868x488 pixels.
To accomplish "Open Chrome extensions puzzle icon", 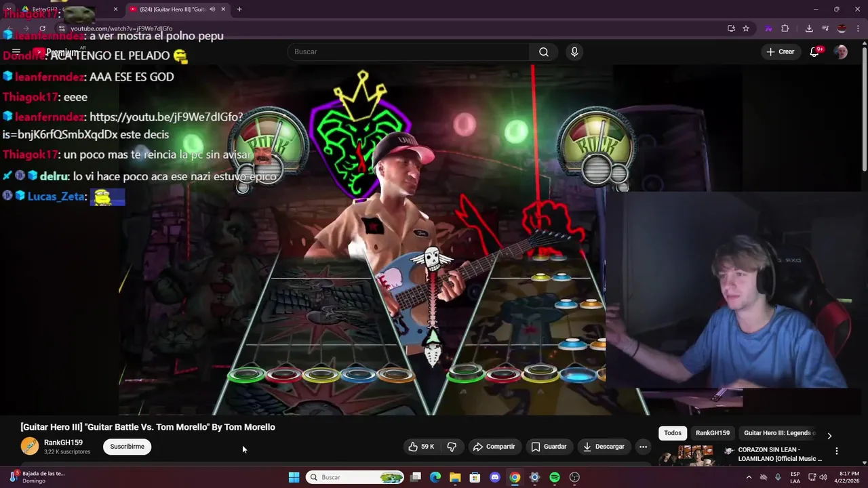I will [x=785, y=28].
